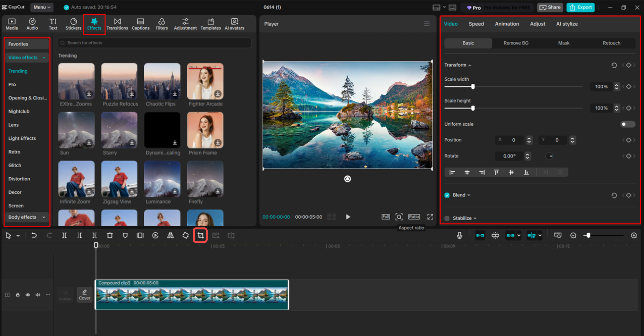The width and height of the screenshot is (644, 336).
Task: Click the Share button
Action: [x=550, y=7]
